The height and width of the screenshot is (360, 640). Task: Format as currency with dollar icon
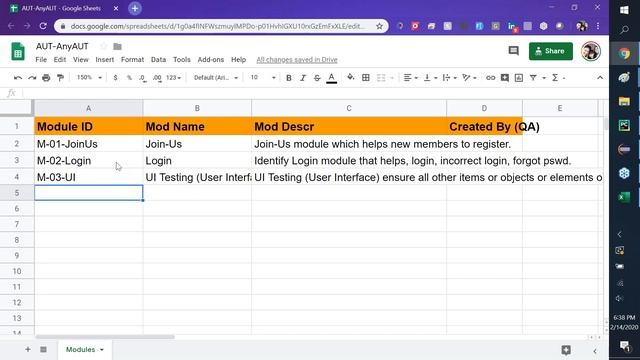116,78
